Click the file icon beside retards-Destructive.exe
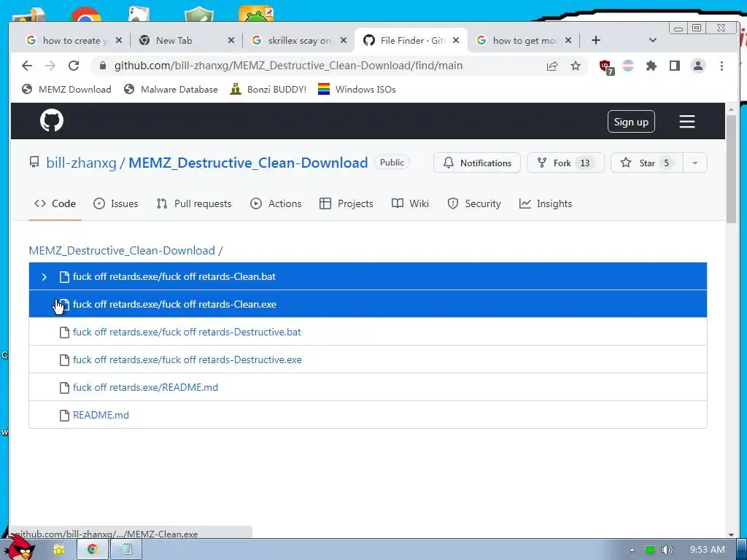 64,360
